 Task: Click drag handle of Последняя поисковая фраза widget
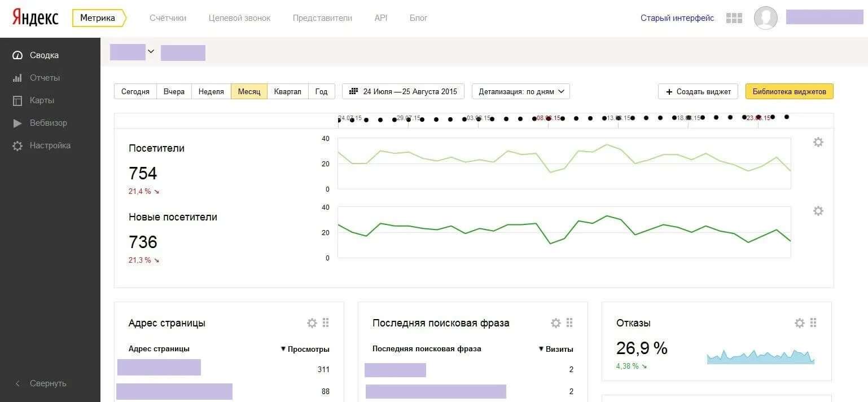(569, 323)
